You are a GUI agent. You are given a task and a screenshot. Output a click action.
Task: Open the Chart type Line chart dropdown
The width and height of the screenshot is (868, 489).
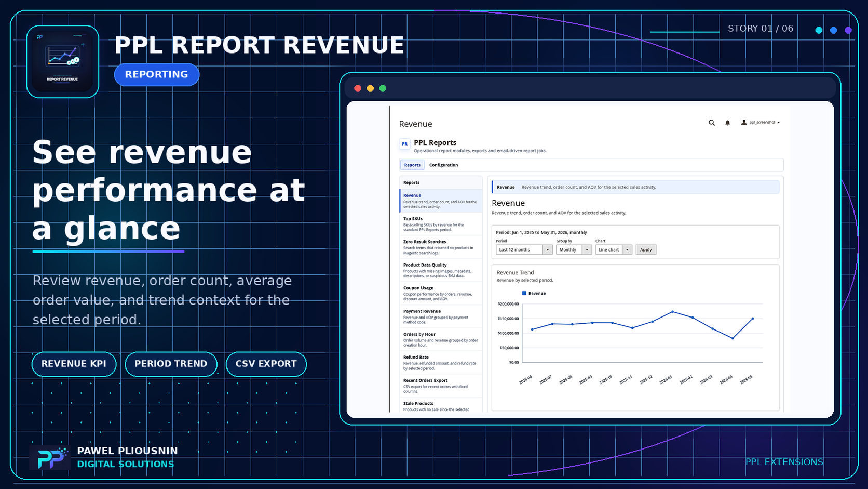(614, 250)
